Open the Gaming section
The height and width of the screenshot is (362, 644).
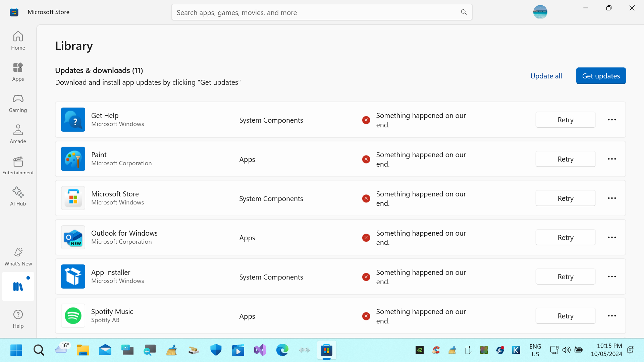(18, 103)
